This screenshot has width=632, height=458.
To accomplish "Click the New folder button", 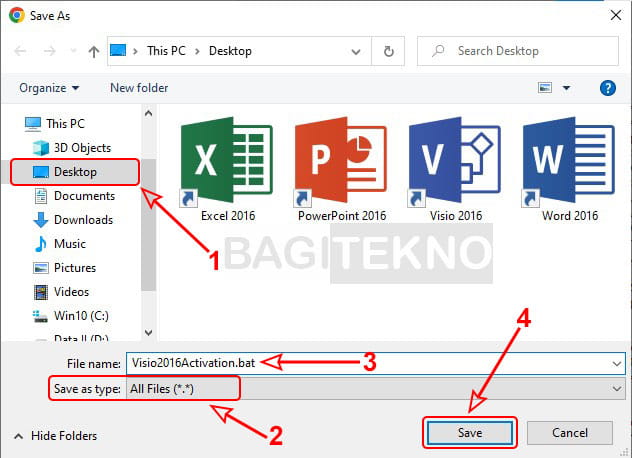I will coord(139,88).
